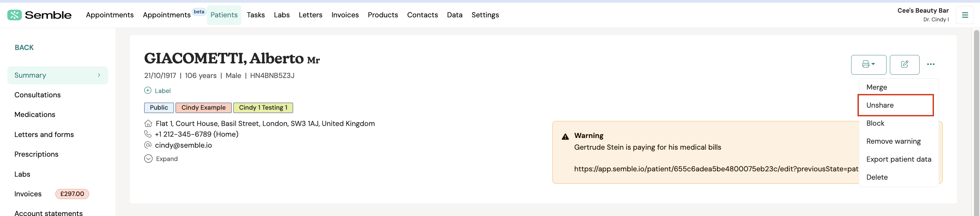Click the plus icon to add Label
The width and height of the screenshot is (980, 216).
pyautogui.click(x=148, y=90)
